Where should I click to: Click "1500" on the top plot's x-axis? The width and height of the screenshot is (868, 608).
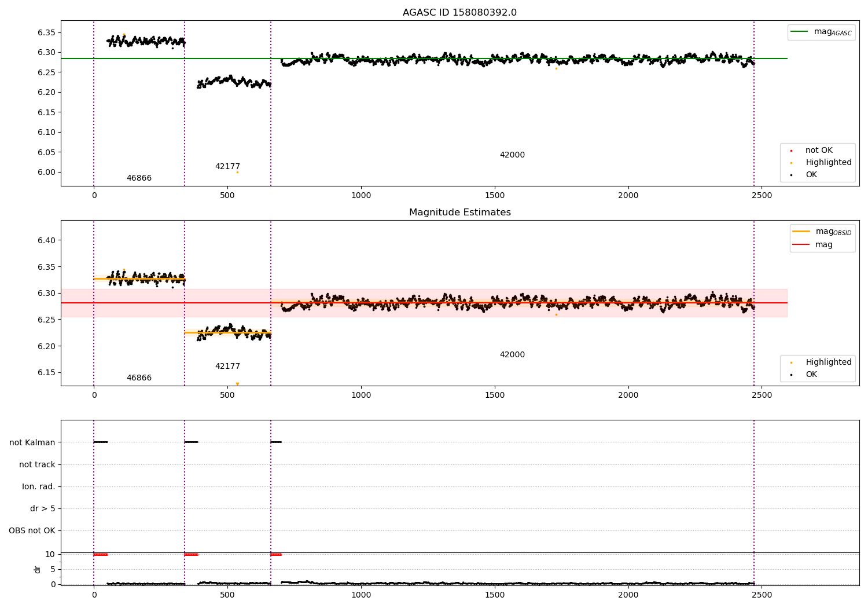click(x=494, y=196)
